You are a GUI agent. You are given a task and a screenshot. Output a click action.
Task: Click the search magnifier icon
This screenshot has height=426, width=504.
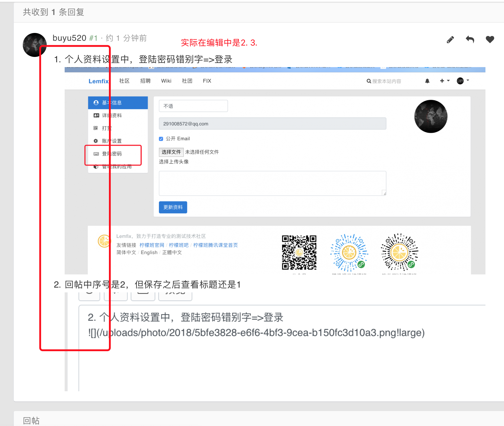[369, 81]
